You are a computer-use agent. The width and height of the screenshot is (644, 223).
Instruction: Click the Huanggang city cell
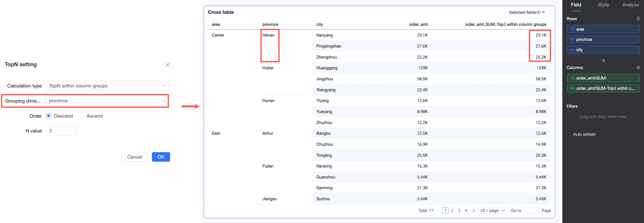[x=327, y=68]
